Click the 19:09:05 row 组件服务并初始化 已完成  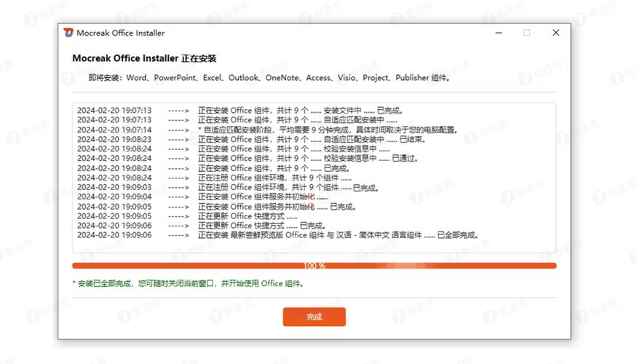point(217,206)
